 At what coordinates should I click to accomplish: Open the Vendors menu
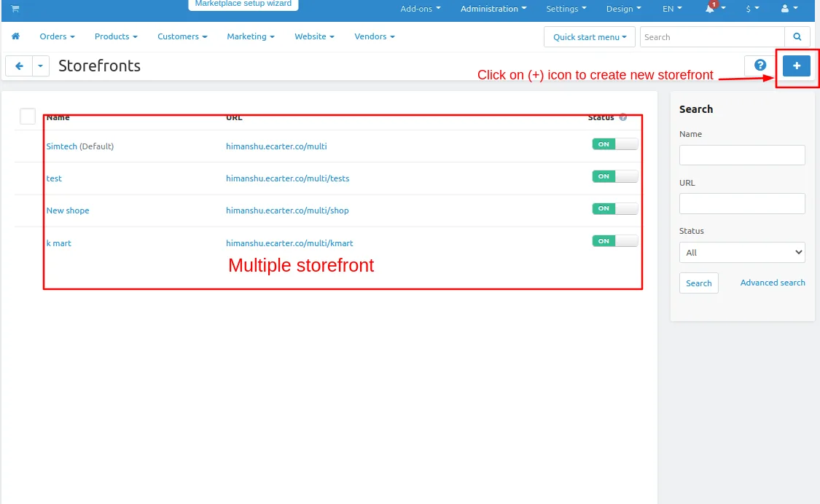375,36
